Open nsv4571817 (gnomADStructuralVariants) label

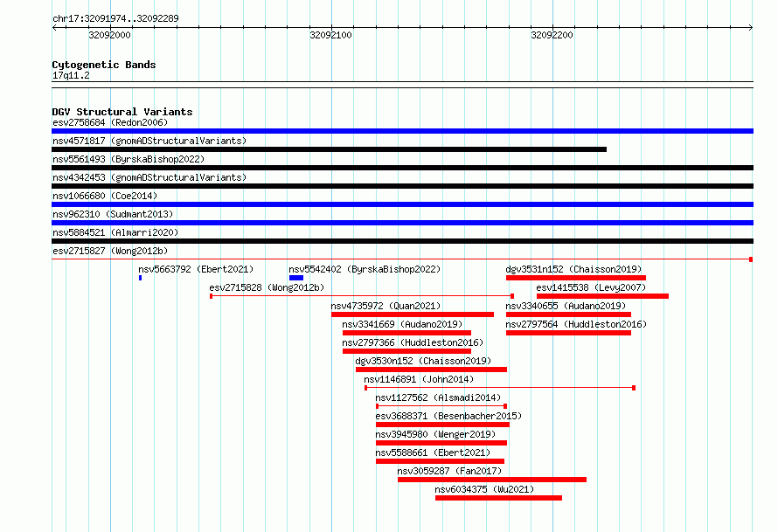coord(149,141)
